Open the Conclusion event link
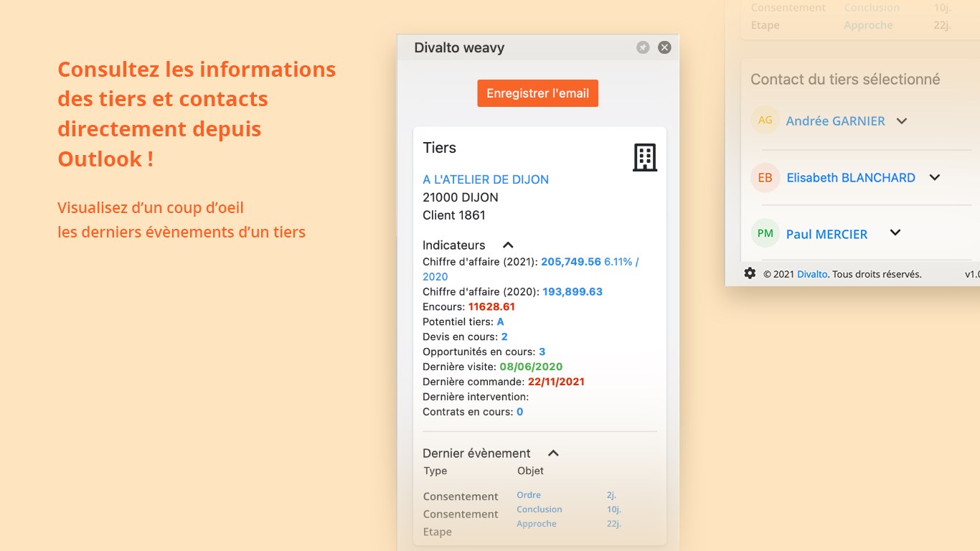Screen dimensions: 980x551 pos(540,509)
